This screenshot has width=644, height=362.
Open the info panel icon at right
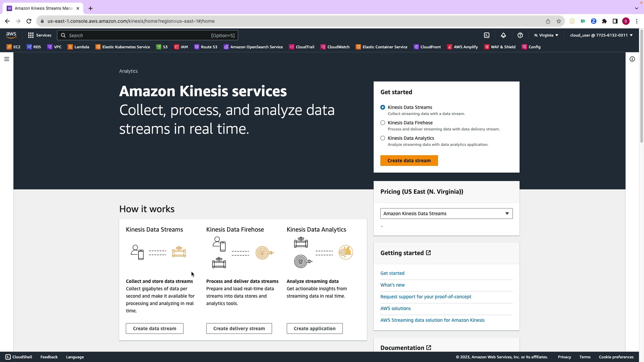tap(632, 59)
